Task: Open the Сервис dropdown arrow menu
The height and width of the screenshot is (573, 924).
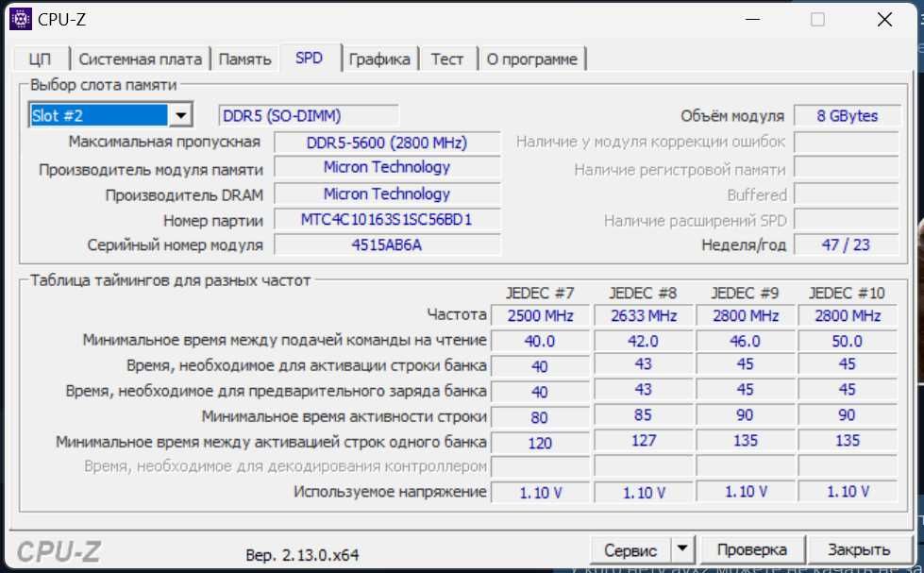Action: pos(682,549)
